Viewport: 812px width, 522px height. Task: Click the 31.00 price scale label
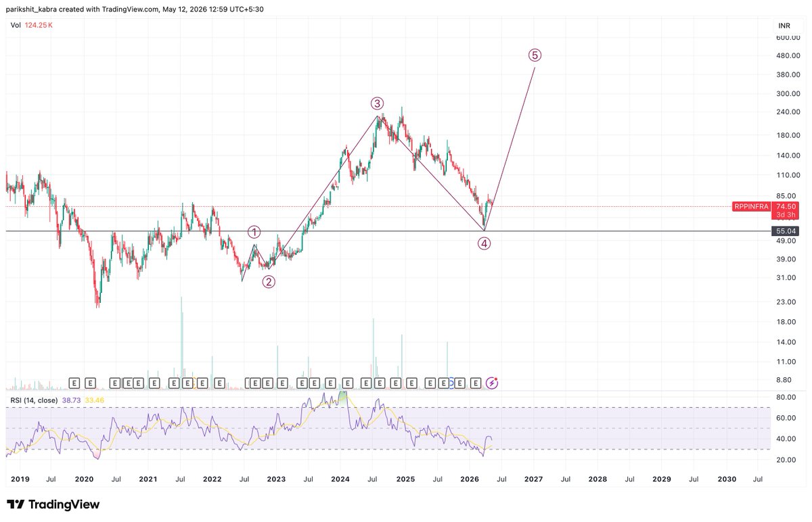pos(788,277)
